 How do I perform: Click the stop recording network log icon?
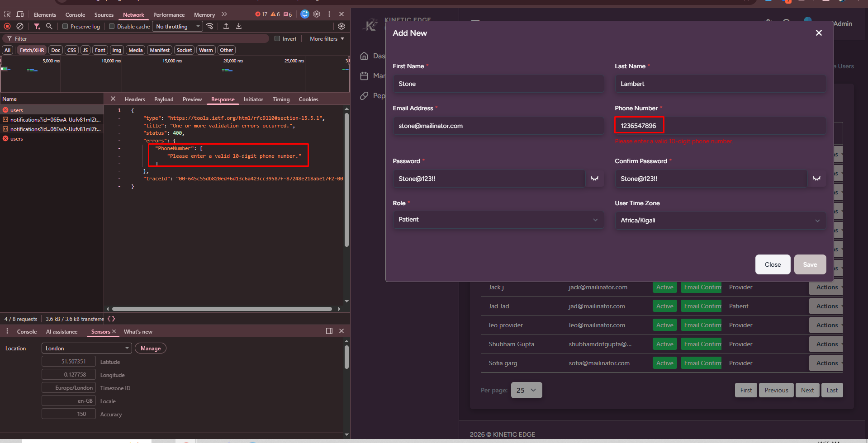(x=7, y=26)
